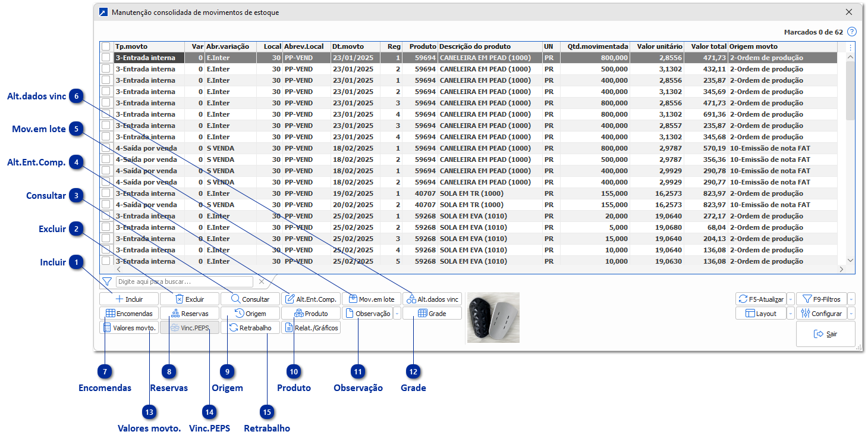
Task: Click the Alt.Ent.Comp. edit button
Action: pyautogui.click(x=311, y=299)
